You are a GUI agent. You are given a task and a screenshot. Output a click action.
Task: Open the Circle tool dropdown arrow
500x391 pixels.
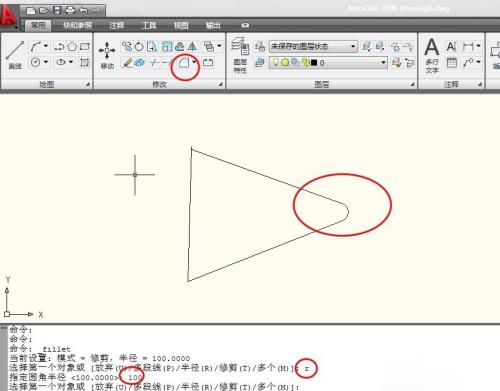tap(46, 62)
